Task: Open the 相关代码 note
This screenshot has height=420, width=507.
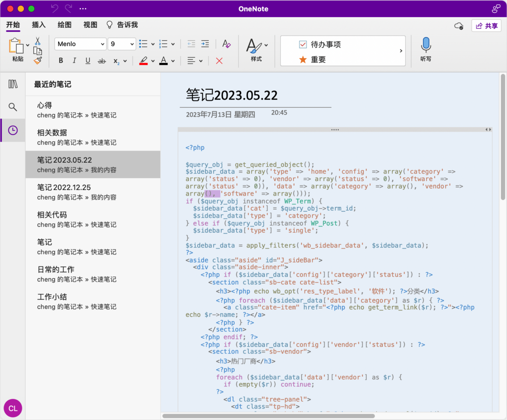Action: pyautogui.click(x=93, y=219)
